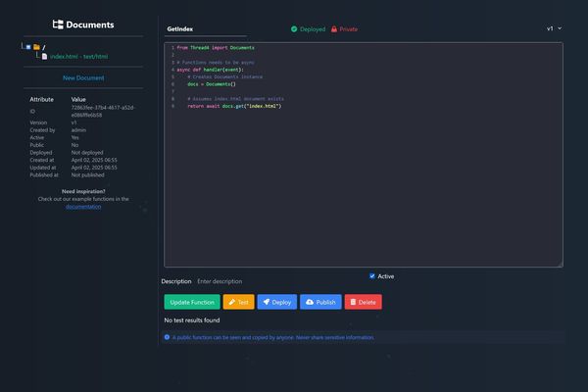Click the Description label
Viewport: 588px width, 392px height.
point(176,281)
